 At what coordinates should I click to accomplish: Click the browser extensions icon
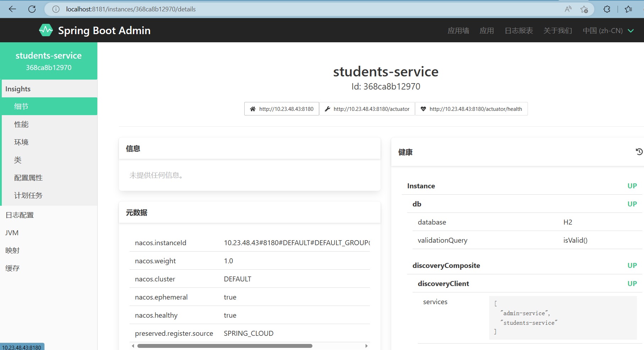tap(607, 9)
